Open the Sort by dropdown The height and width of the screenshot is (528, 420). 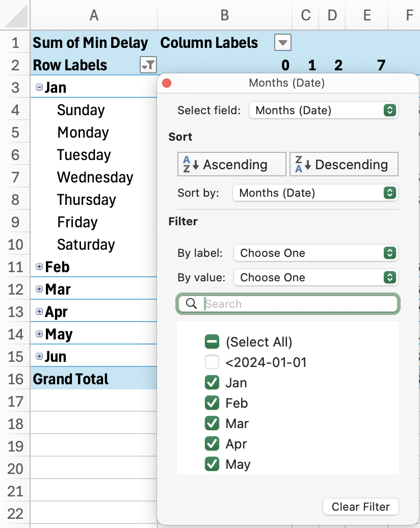click(314, 193)
